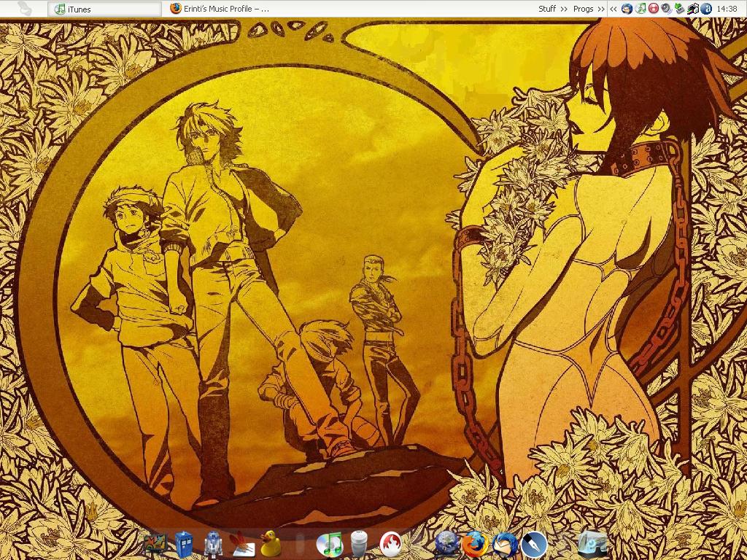The width and height of the screenshot is (747, 560).
Task: Open the TARDIS police box dock icon
Action: click(x=184, y=544)
